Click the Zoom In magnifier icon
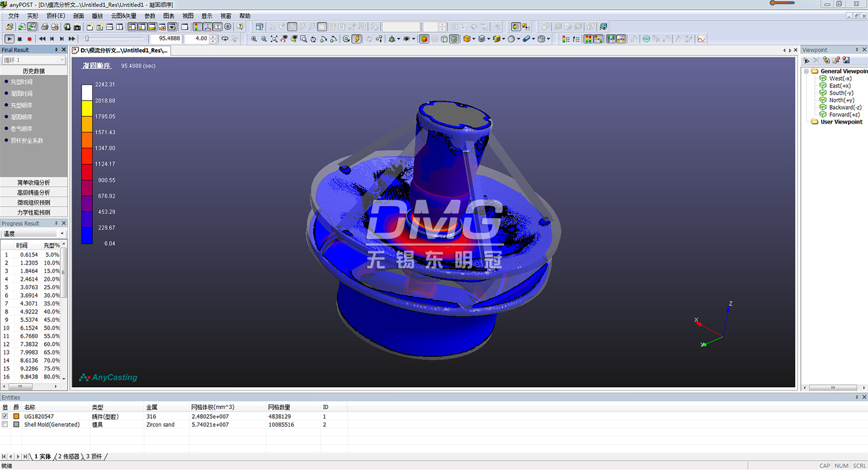868x470 pixels. pyautogui.click(x=254, y=39)
